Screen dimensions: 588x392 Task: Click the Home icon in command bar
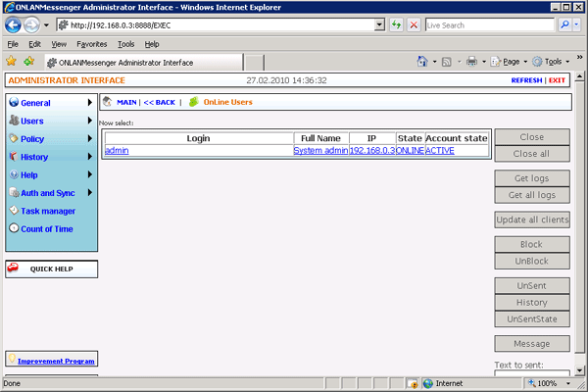pyautogui.click(x=422, y=61)
